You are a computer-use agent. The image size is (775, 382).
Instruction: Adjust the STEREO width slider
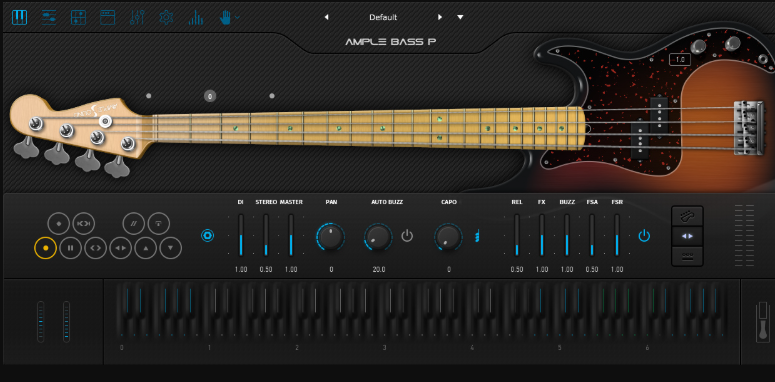point(266,235)
